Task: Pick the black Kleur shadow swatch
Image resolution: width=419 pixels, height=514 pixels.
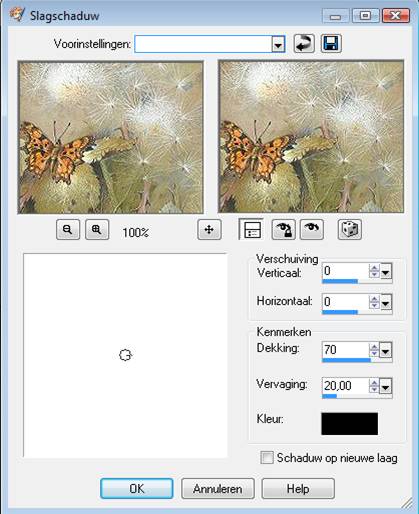Action: (349, 424)
